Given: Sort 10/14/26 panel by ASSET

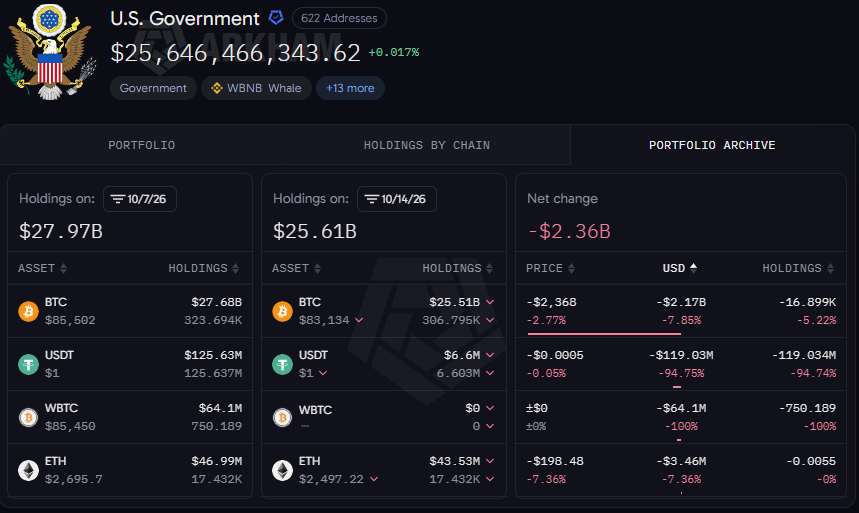Looking at the screenshot, I should (x=296, y=268).
